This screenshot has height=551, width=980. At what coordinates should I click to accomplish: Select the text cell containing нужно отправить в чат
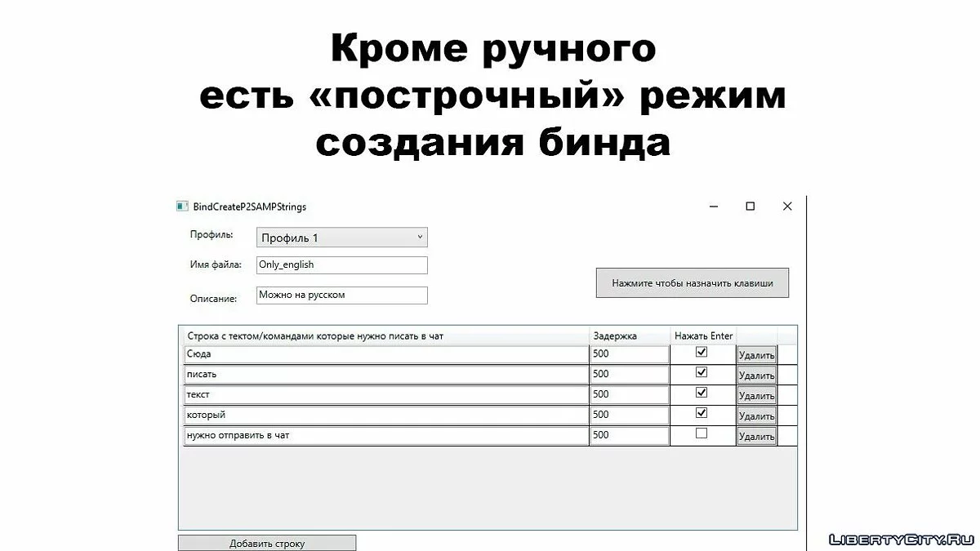pyautogui.click(x=385, y=436)
